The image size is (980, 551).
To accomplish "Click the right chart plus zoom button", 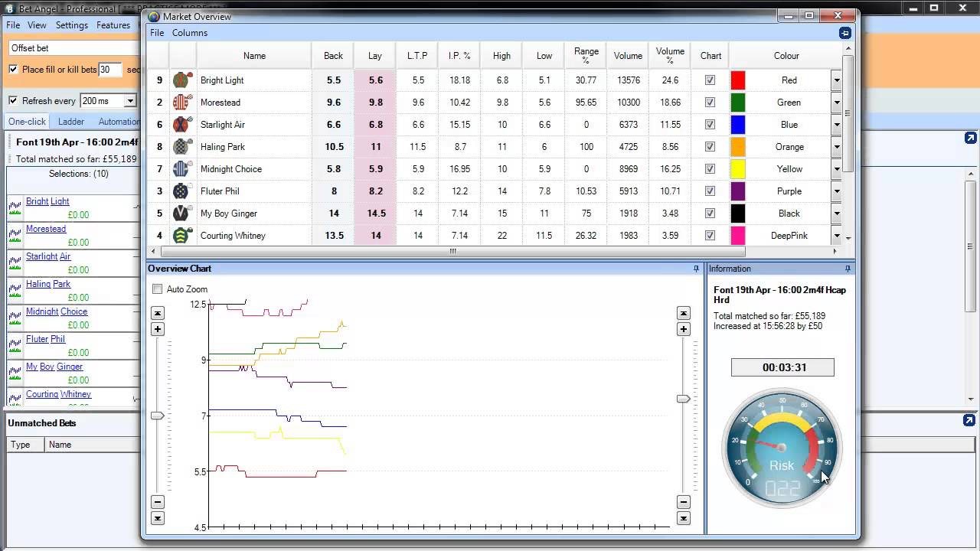I will click(684, 329).
